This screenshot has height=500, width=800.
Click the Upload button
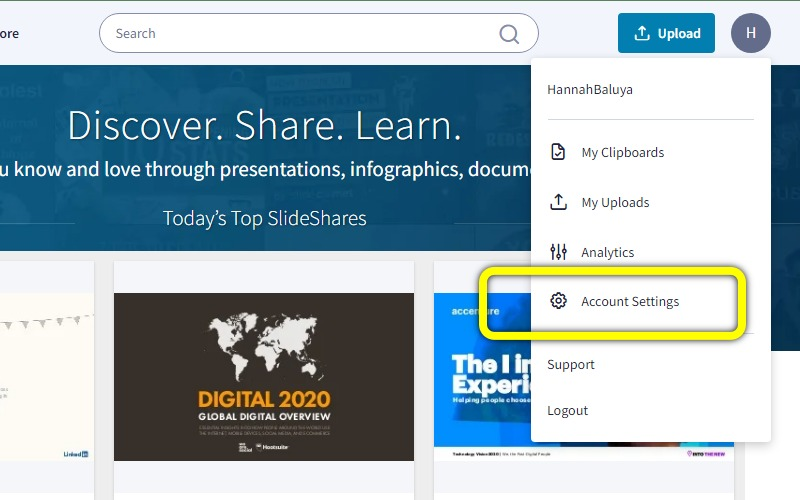pos(666,33)
